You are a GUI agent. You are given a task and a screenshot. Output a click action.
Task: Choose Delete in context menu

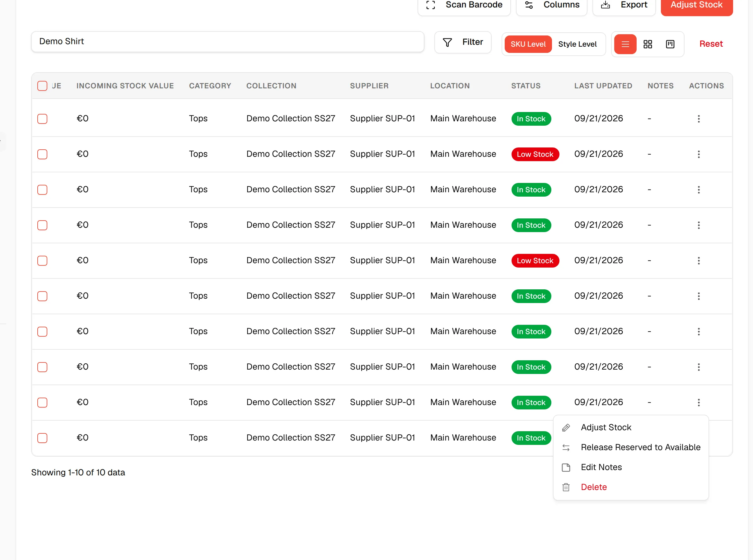tap(631, 487)
